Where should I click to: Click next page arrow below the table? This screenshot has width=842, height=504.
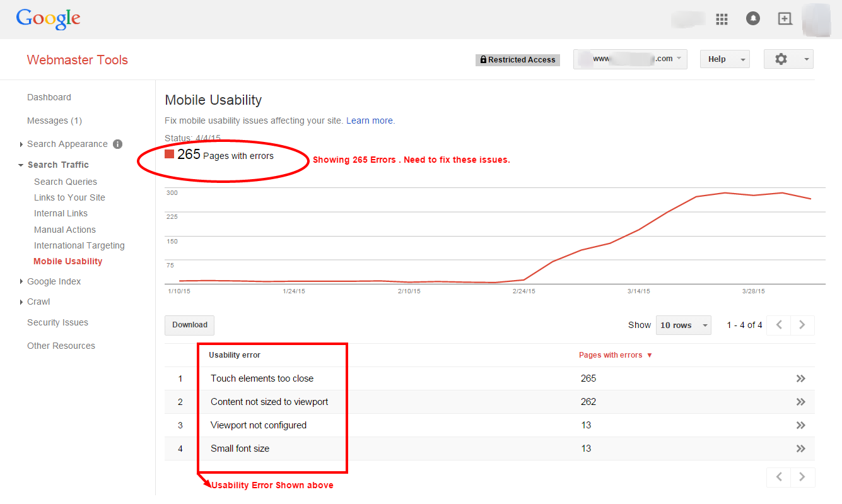802,477
